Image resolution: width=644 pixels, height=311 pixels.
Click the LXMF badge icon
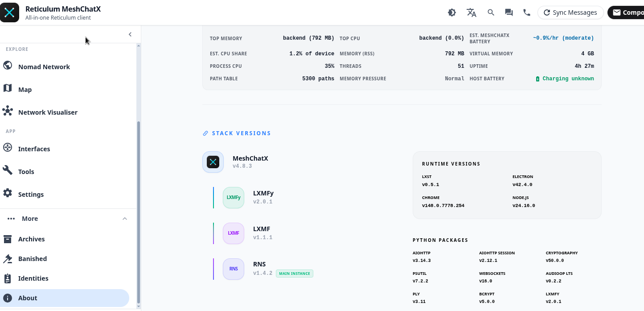pos(234,233)
